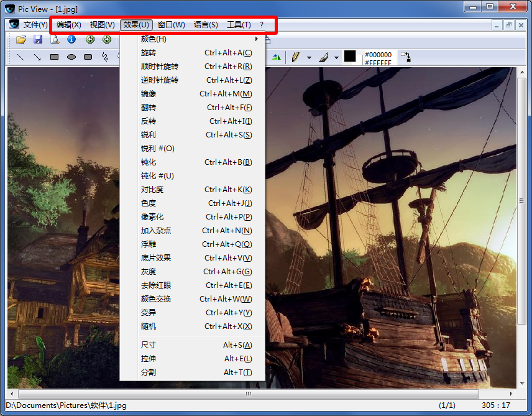Select the paintbrush tool
The width and height of the screenshot is (532, 416).
coord(324,57)
